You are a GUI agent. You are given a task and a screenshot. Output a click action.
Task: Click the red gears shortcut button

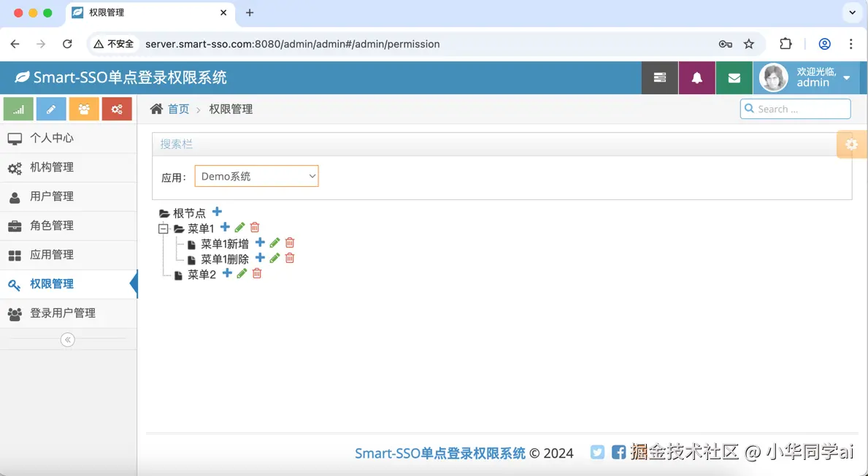click(117, 109)
